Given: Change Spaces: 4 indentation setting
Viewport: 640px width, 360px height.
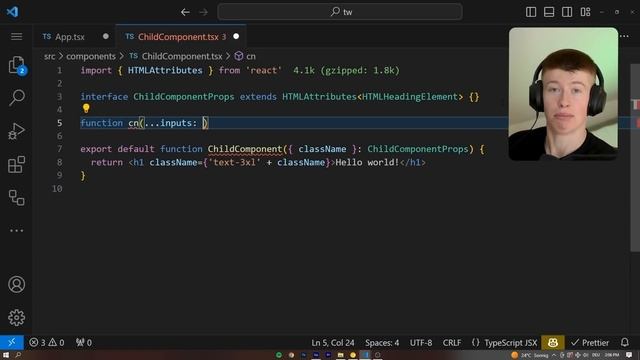Looking at the screenshot, I should pyautogui.click(x=382, y=342).
